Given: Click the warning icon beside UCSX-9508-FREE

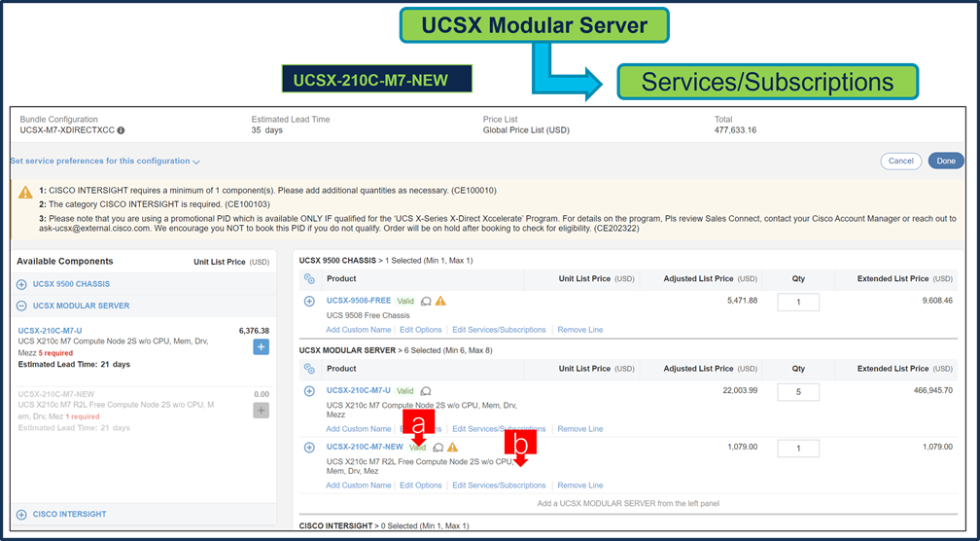Looking at the screenshot, I should (440, 301).
